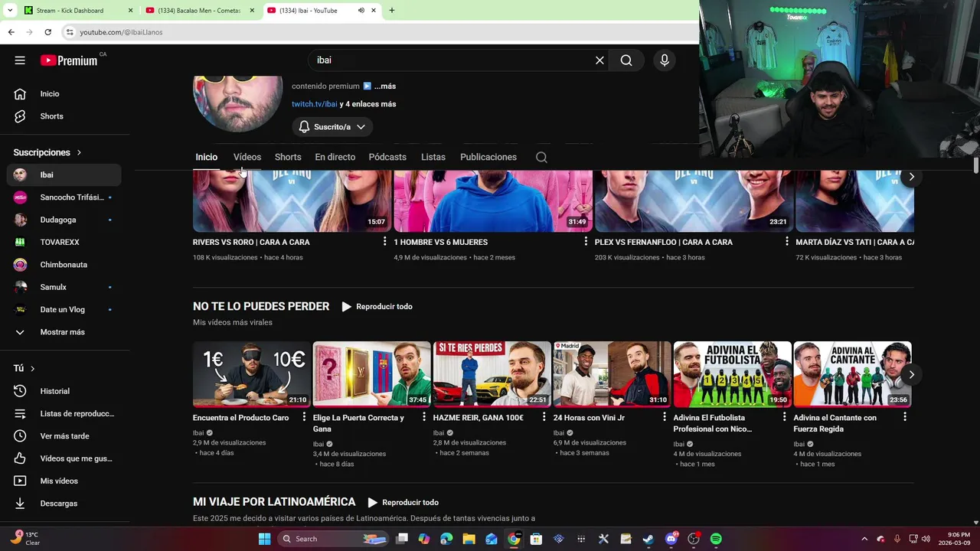Search within Ibai channel using magnifier icon
The image size is (980, 551).
pyautogui.click(x=541, y=157)
